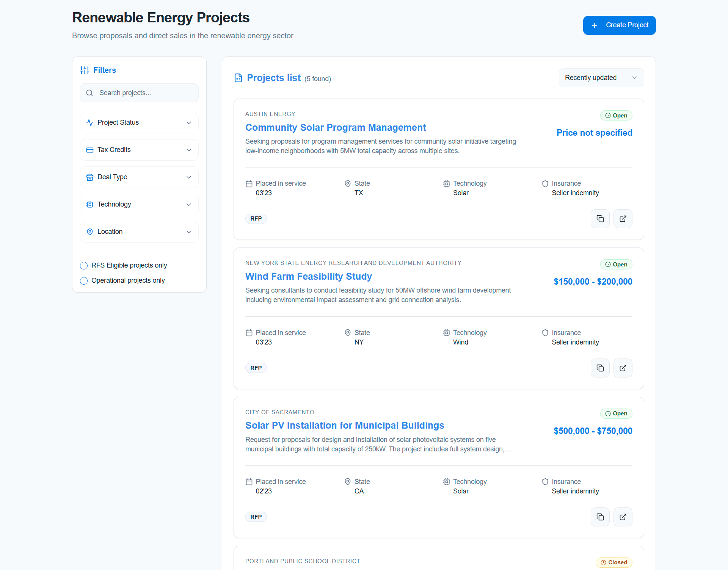Click the Filters sliders icon

point(85,70)
